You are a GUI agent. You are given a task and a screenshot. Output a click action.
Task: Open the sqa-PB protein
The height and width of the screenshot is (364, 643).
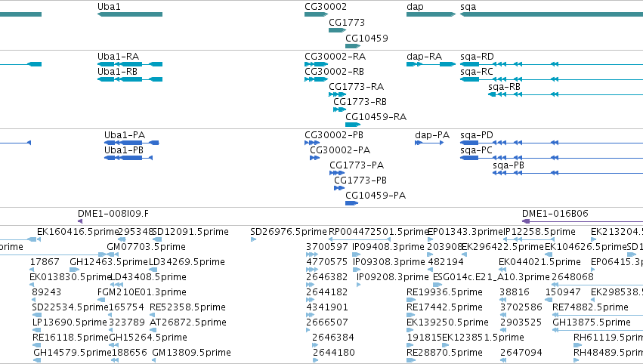click(567, 173)
